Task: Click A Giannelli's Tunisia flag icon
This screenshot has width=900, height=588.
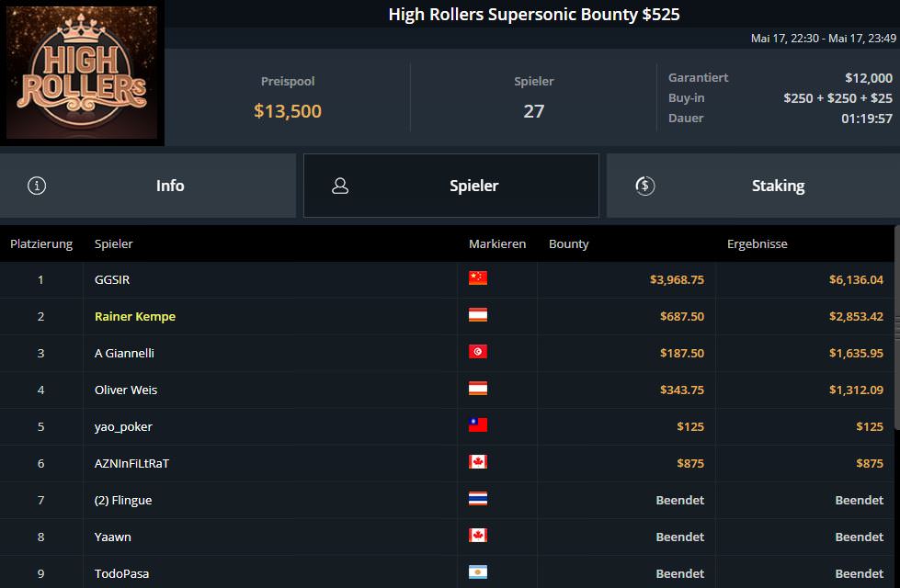Action: click(478, 352)
